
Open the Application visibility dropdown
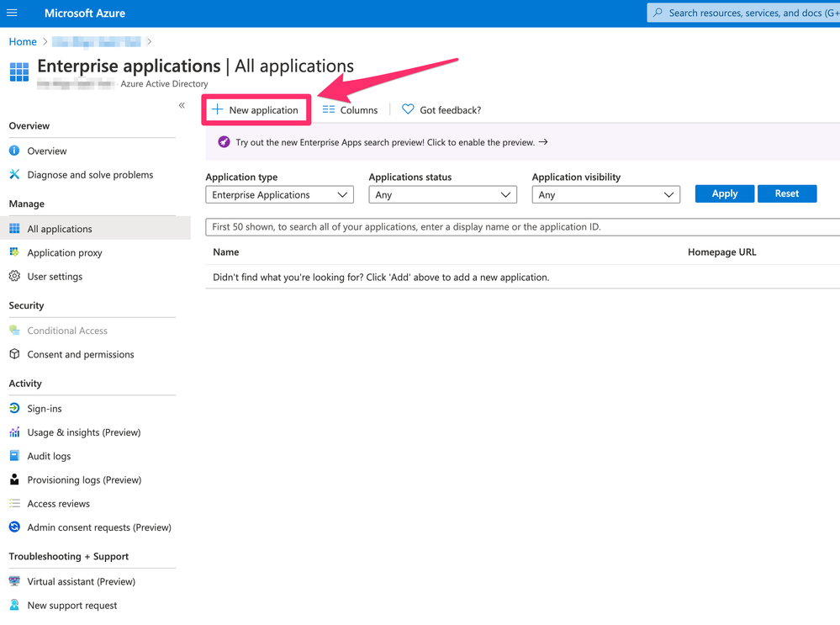(x=606, y=194)
